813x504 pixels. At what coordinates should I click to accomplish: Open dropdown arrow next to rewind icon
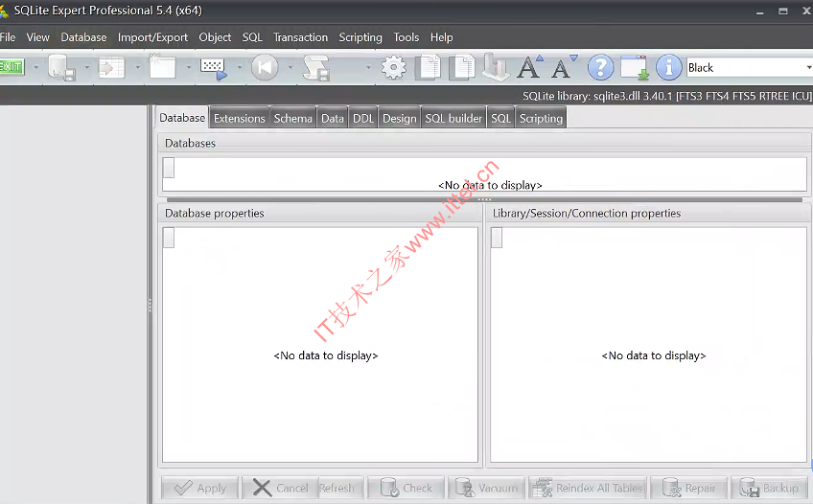(x=290, y=67)
